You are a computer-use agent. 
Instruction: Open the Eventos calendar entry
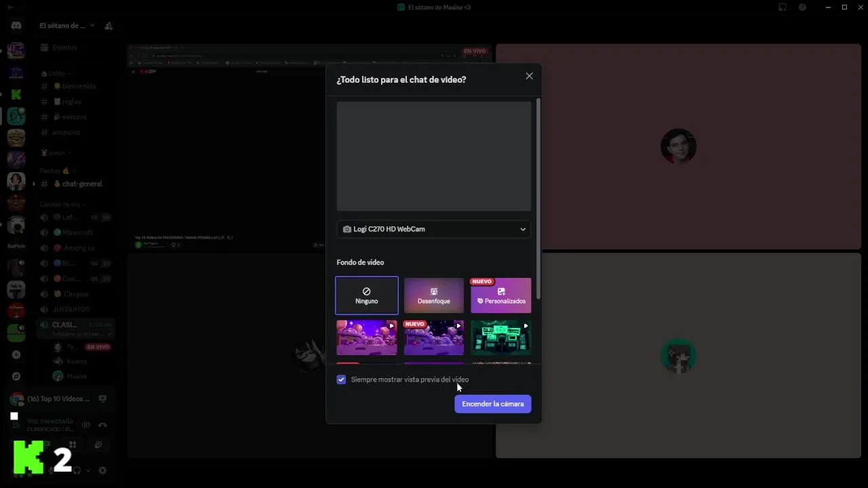point(76,47)
